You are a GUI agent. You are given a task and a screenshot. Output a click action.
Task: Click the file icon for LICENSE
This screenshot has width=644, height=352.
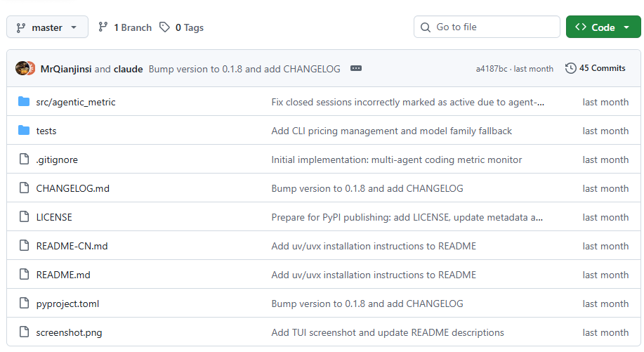click(25, 216)
